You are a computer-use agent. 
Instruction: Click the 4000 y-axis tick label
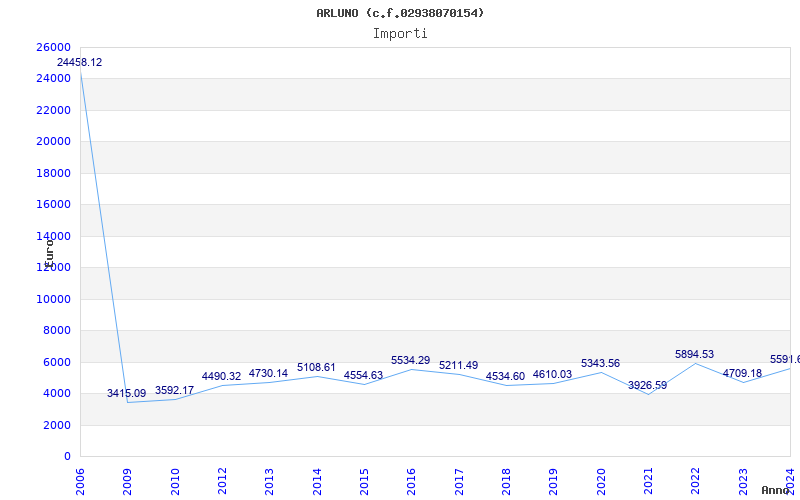[57, 394]
